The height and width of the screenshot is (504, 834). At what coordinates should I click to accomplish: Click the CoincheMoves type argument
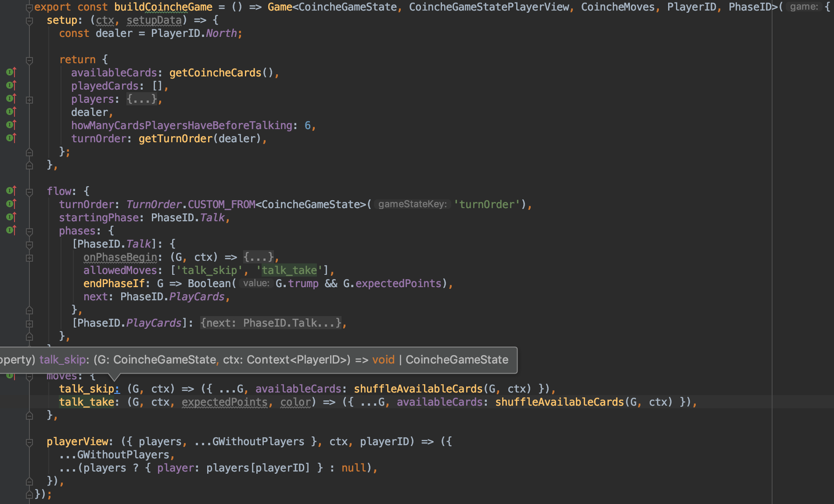tap(618, 7)
